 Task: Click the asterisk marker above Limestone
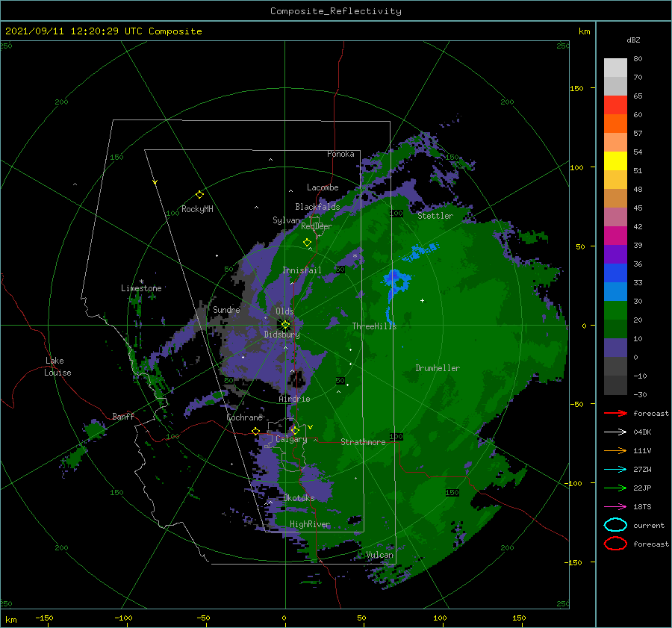pyautogui.click(x=141, y=282)
